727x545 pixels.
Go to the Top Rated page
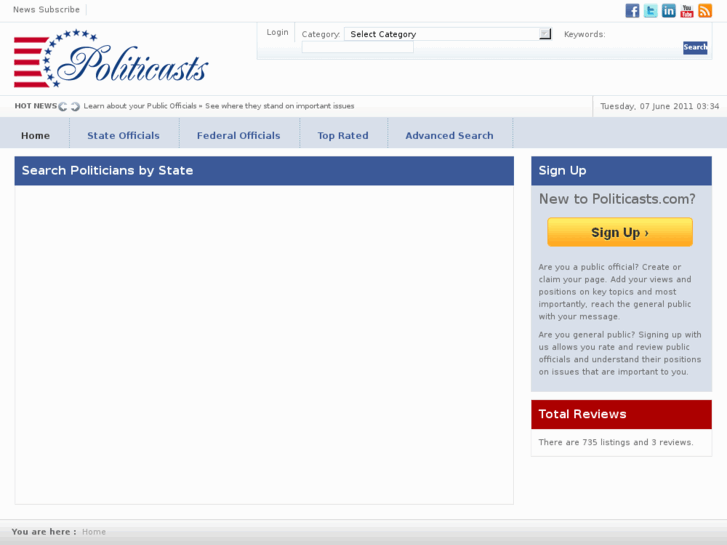(x=343, y=135)
